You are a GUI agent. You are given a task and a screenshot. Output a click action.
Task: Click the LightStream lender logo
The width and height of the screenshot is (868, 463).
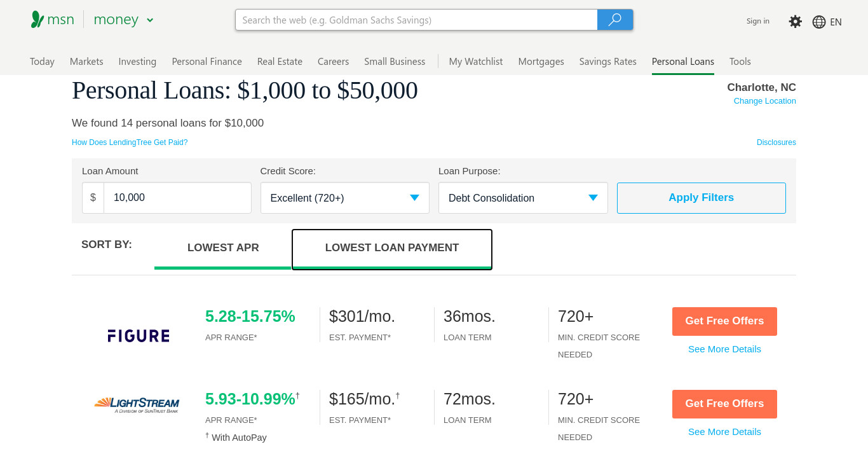137,405
